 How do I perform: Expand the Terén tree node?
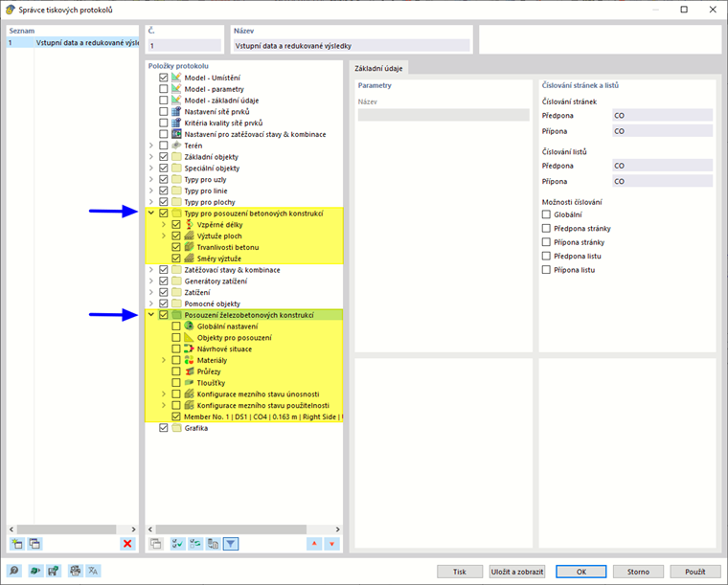[151, 146]
